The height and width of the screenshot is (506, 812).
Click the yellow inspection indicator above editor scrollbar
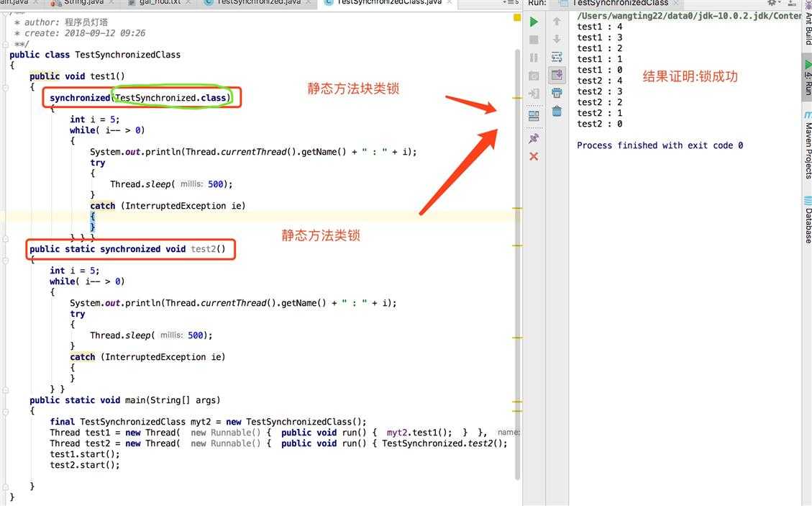tap(517, 17)
